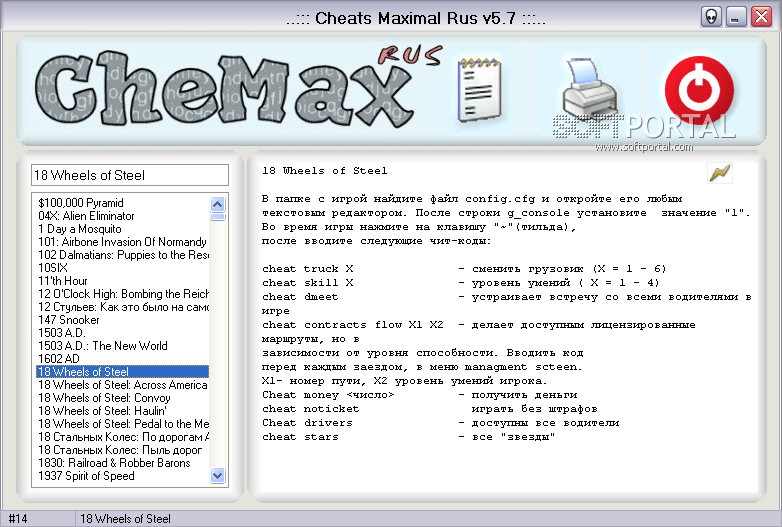Click the game list scrollbar thumb
Image resolution: width=782 pixels, height=527 pixels.
217,217
